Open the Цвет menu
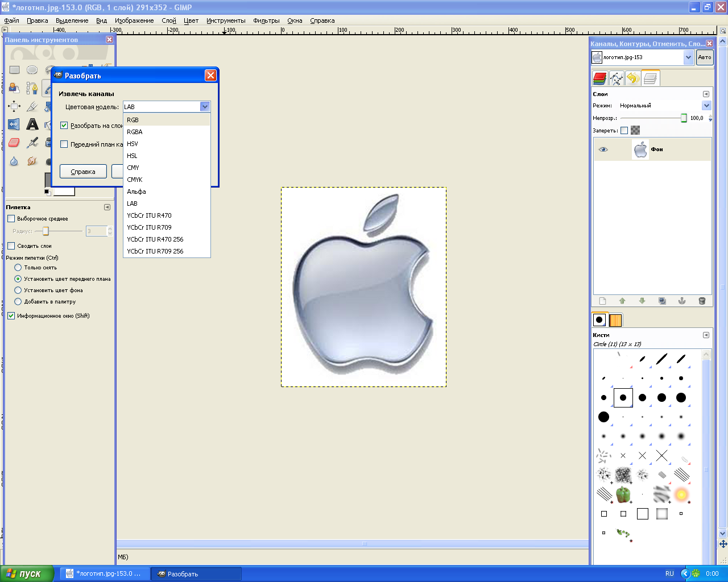 click(x=191, y=20)
